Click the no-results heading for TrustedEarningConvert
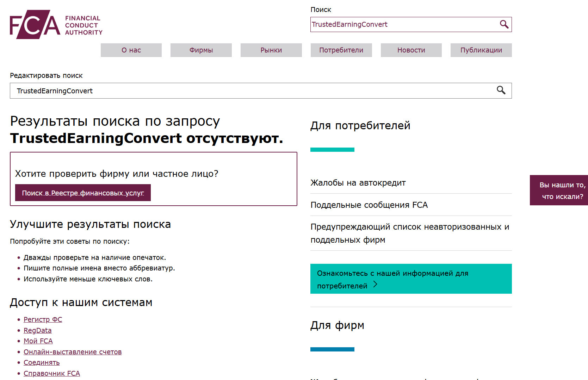588x380 pixels. tap(147, 130)
